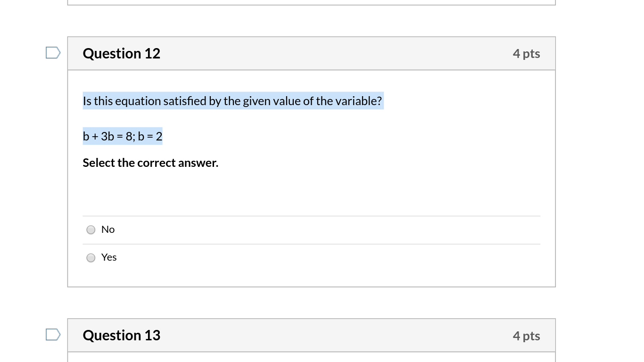Select the No radio button
This screenshot has width=644, height=362.
[91, 230]
